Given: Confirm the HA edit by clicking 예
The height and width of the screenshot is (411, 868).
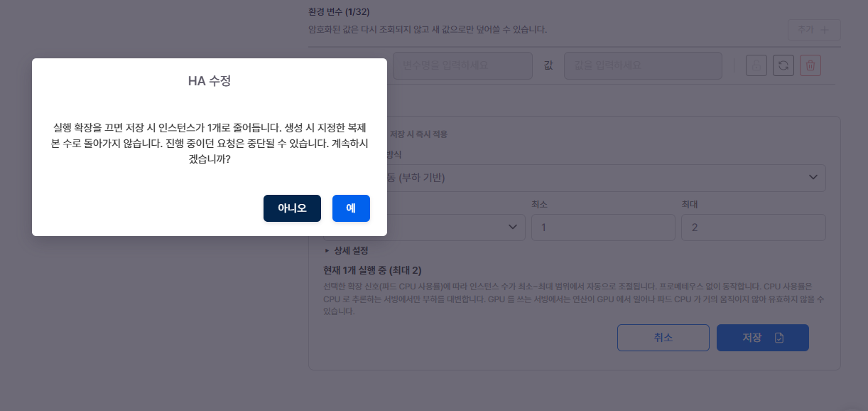Looking at the screenshot, I should (x=351, y=208).
